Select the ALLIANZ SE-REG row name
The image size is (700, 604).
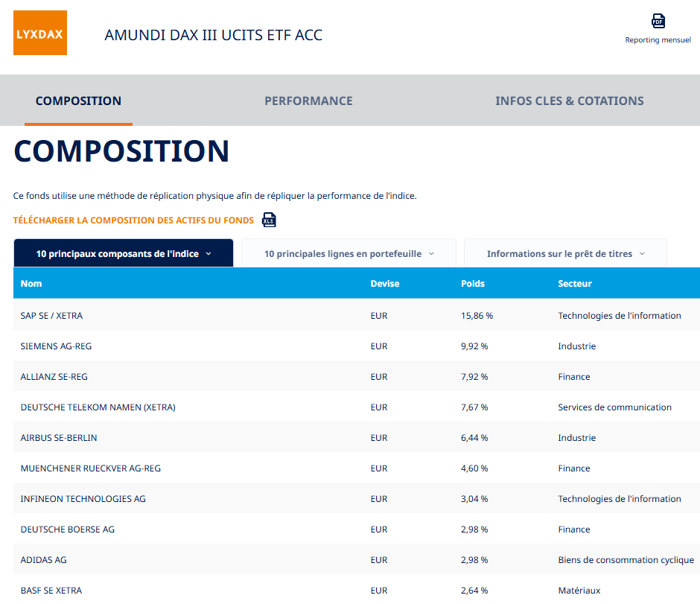coord(54,377)
